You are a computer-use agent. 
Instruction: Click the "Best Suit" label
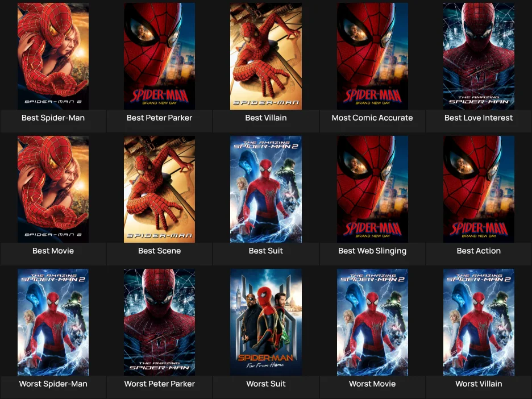[266, 251]
